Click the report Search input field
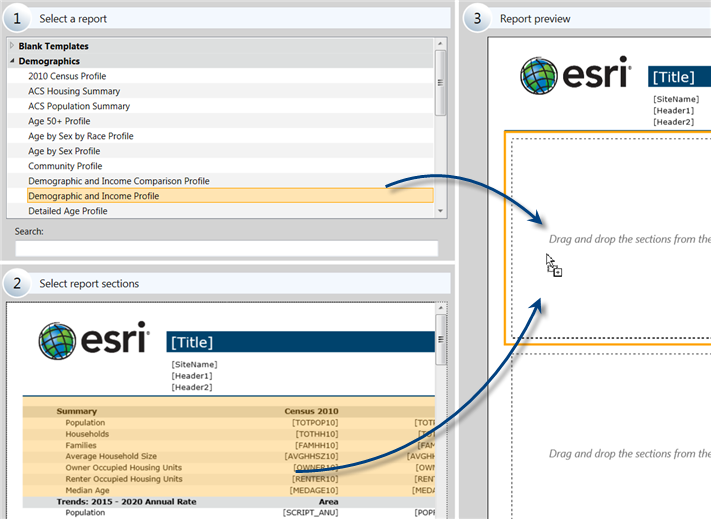 point(226,248)
